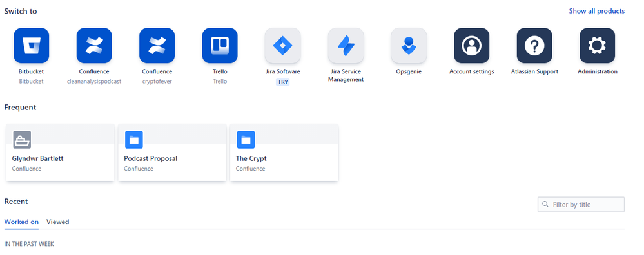Click the Opsgenie label
The width and height of the screenshot is (644, 255).
(409, 71)
